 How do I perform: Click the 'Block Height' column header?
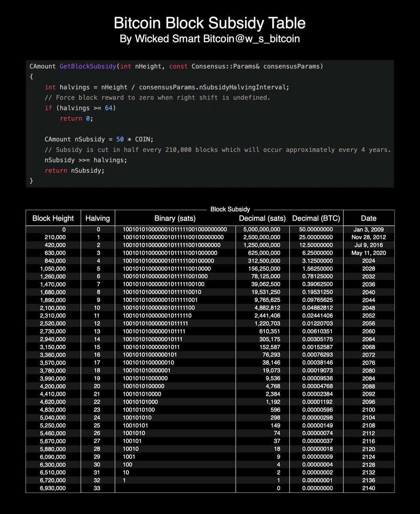pyautogui.click(x=53, y=218)
